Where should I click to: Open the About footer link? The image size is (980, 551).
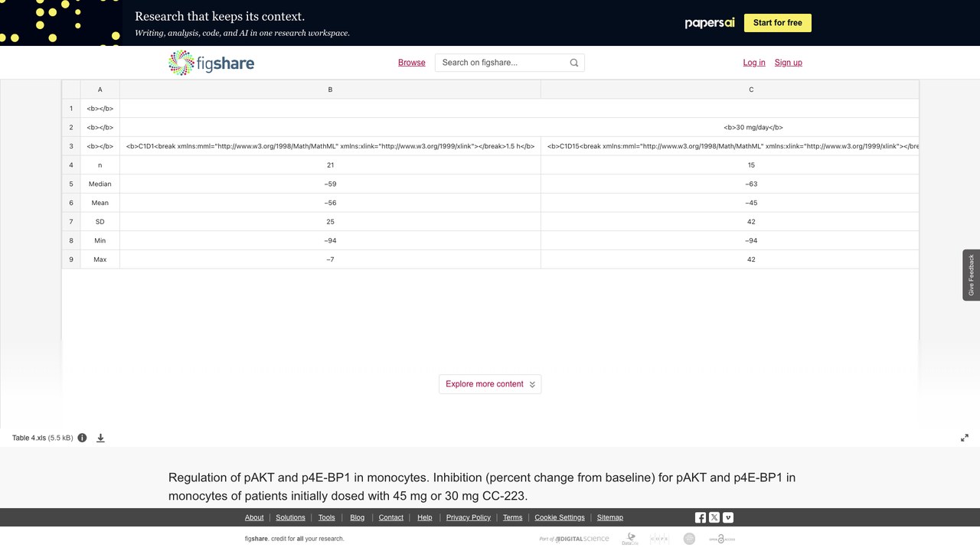point(254,517)
